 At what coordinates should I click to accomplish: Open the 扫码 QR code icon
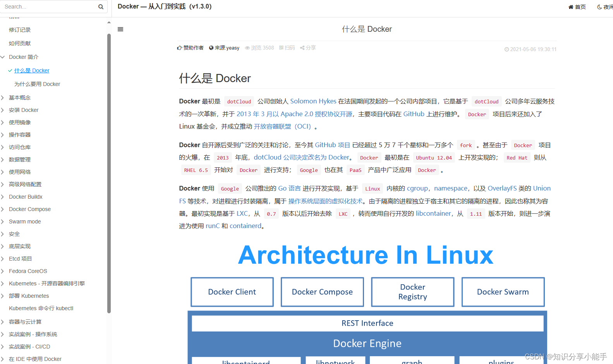click(281, 48)
